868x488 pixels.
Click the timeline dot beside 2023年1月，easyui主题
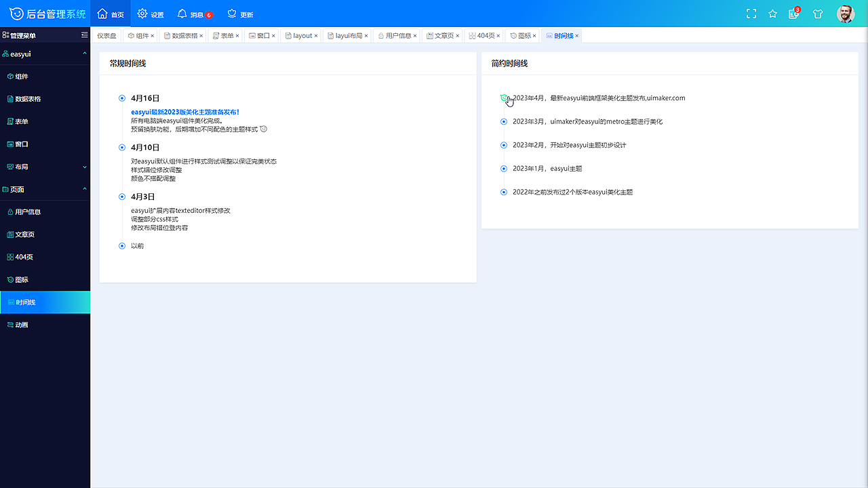504,168
